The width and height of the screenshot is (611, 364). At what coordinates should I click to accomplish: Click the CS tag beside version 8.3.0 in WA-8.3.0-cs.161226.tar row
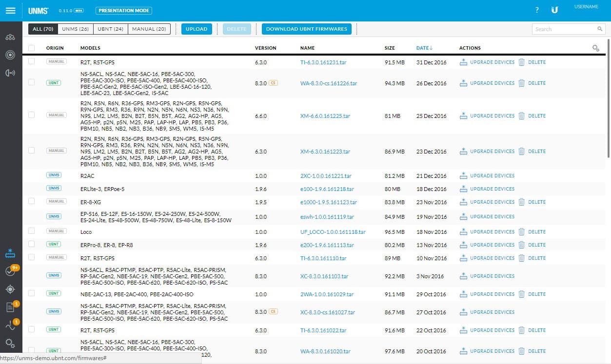pos(273,83)
